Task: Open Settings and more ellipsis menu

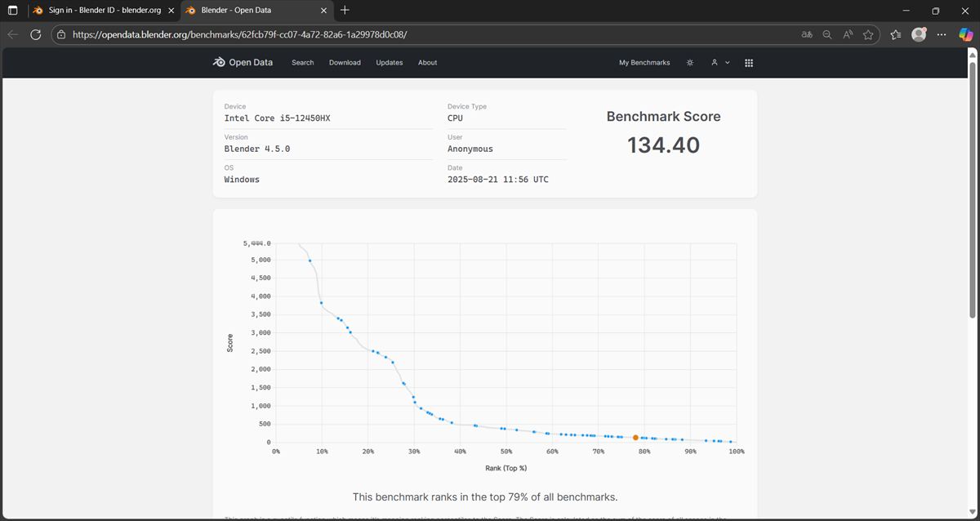Action: pos(942,35)
